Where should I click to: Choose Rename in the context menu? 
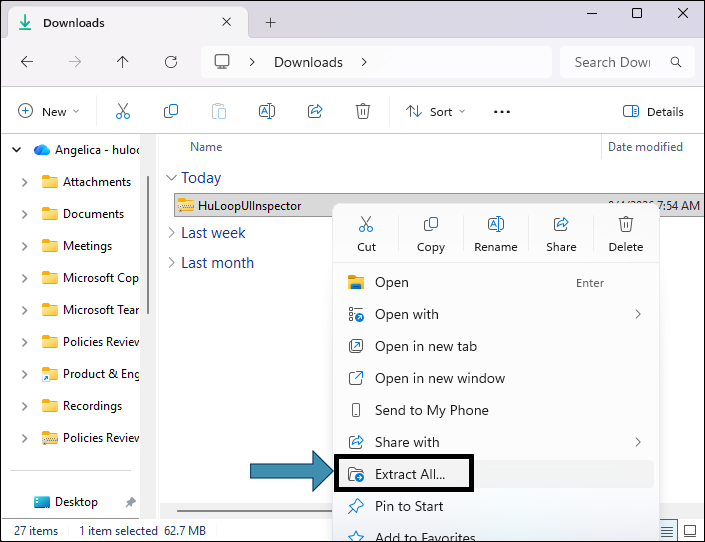[x=495, y=234]
